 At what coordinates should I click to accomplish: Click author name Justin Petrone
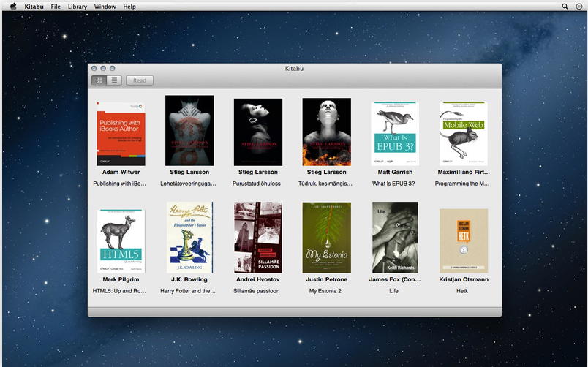(x=327, y=280)
